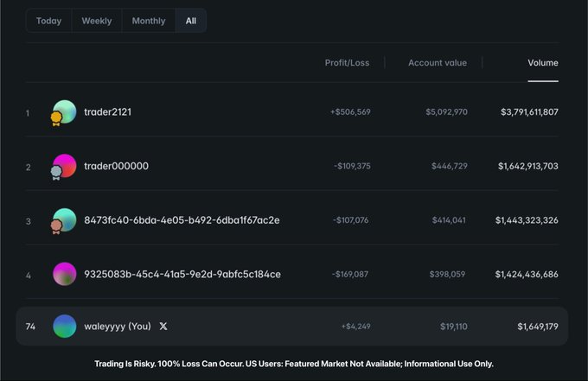Click the -$109,375 loss value

pyautogui.click(x=352, y=166)
